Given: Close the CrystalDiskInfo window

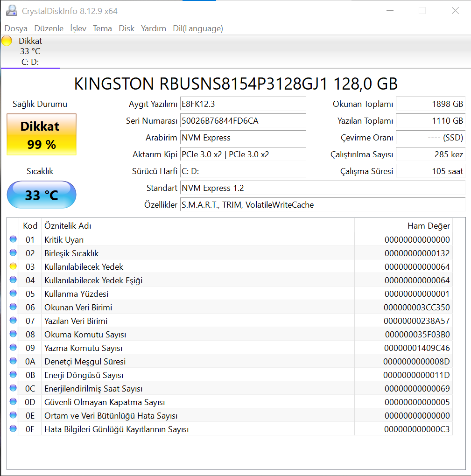Looking at the screenshot, I should 455,11.
